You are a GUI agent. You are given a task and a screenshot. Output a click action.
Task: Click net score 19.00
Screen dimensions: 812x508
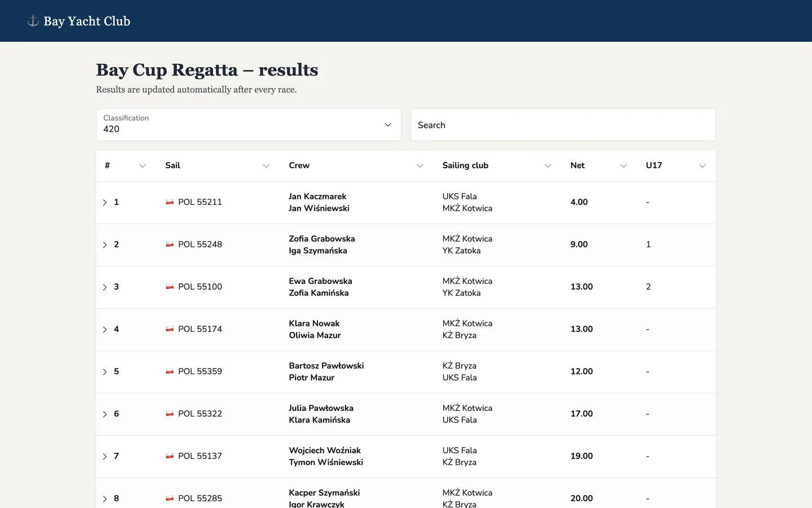581,456
